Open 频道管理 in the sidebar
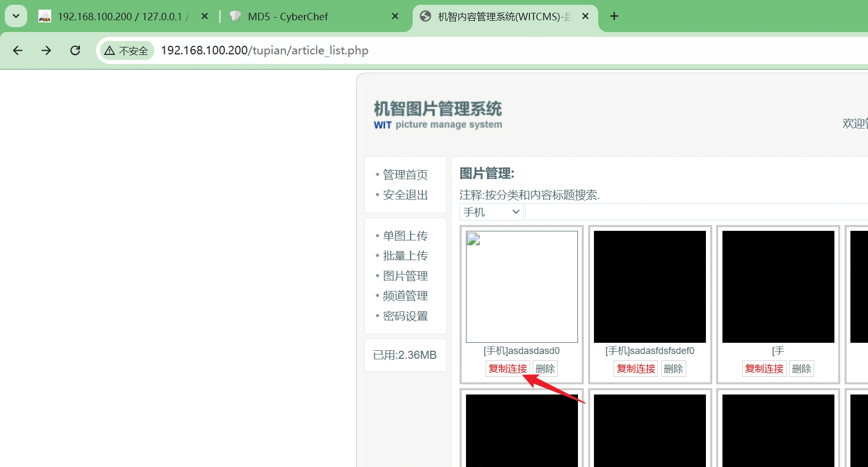868x467 pixels. [x=405, y=296]
